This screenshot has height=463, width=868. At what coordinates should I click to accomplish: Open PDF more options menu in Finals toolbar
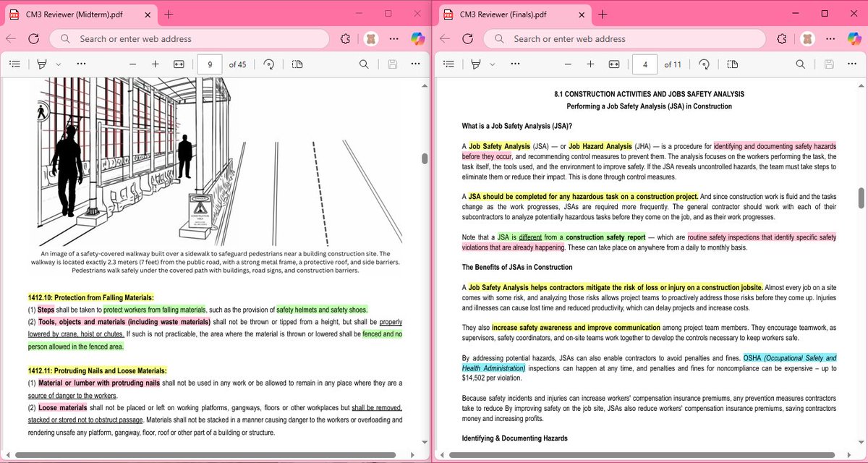coord(851,64)
